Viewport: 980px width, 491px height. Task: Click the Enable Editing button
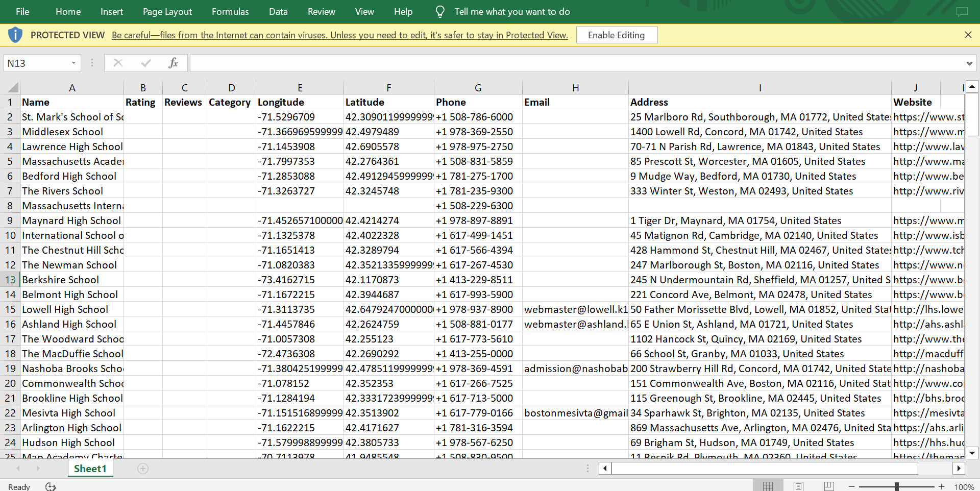616,35
